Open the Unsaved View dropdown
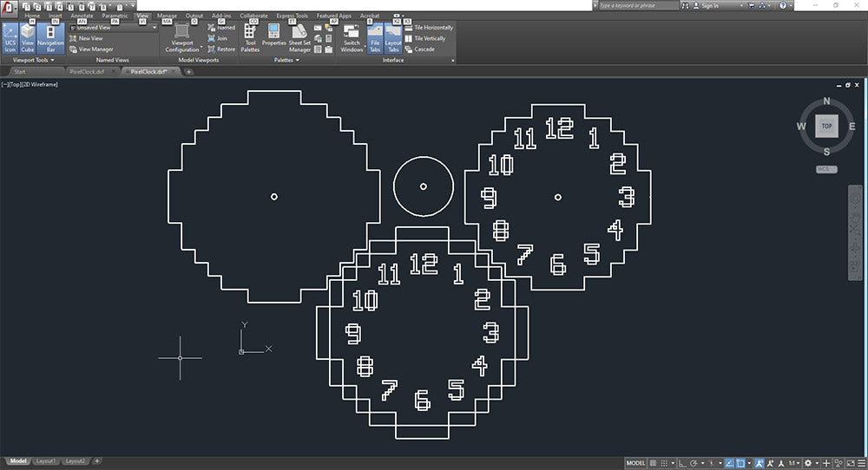This screenshot has height=470, width=868. click(114, 28)
